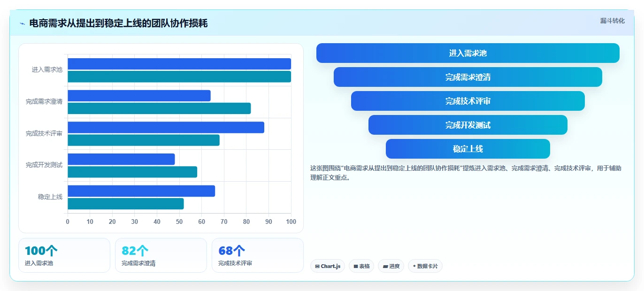This screenshot has height=291, width=644.
Task: Click the 数据卡片 tag chip
Action: (x=425, y=266)
